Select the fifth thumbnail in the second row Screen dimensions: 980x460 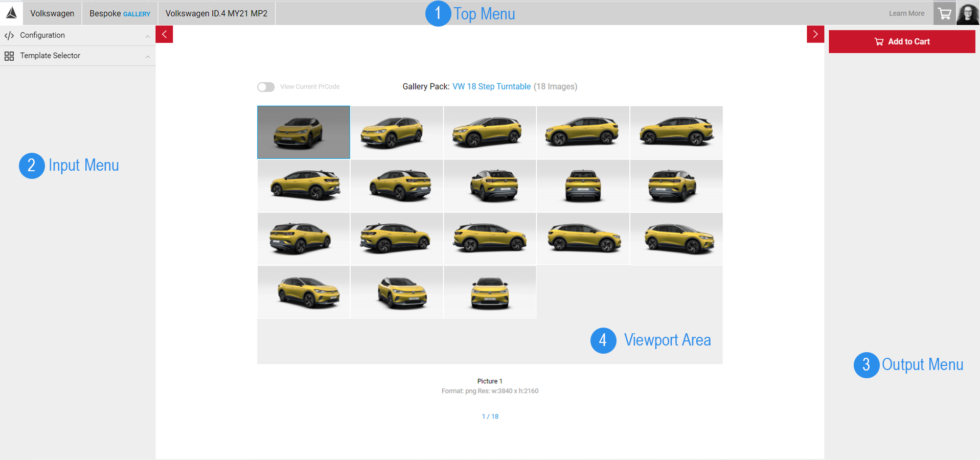click(x=676, y=185)
